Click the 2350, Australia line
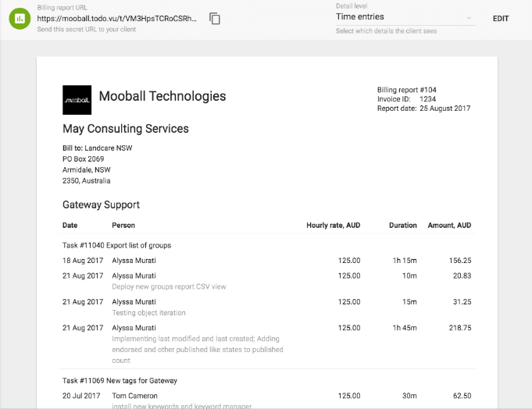The image size is (532, 409). coord(87,180)
